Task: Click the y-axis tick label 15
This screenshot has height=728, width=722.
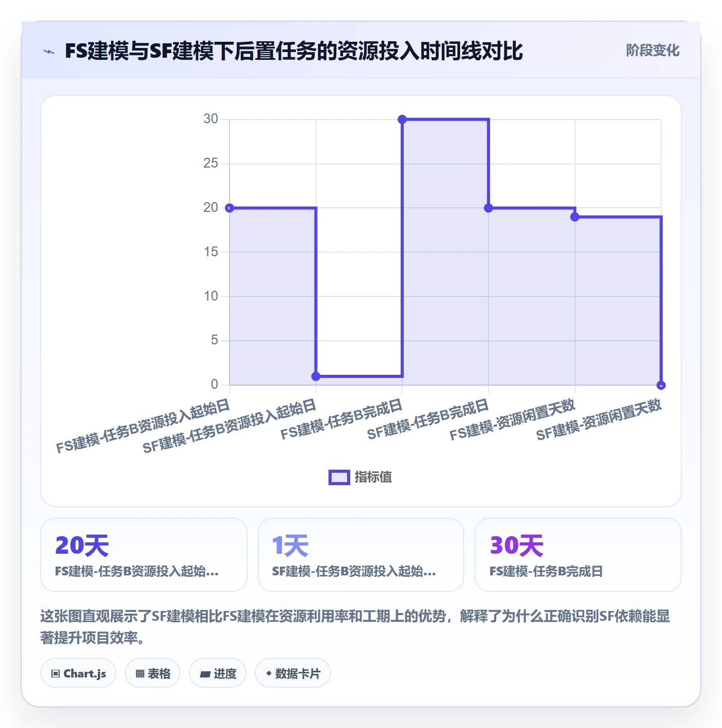Action: tap(211, 252)
